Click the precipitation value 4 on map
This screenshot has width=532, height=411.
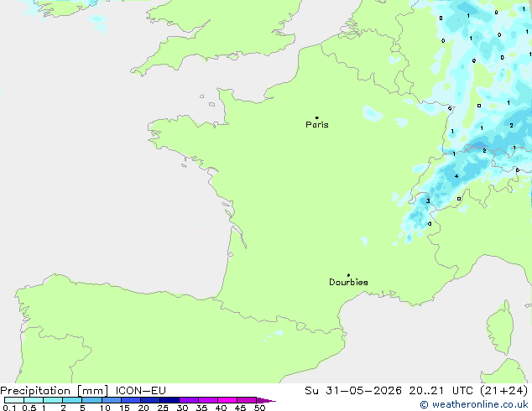[x=456, y=176]
